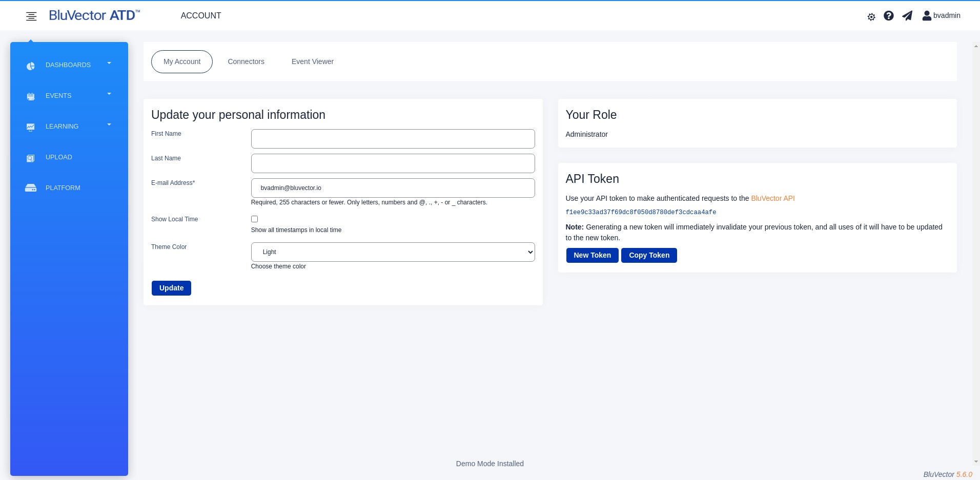The height and width of the screenshot is (480, 980).
Task: Follow the BluVector API link
Action: click(x=773, y=198)
